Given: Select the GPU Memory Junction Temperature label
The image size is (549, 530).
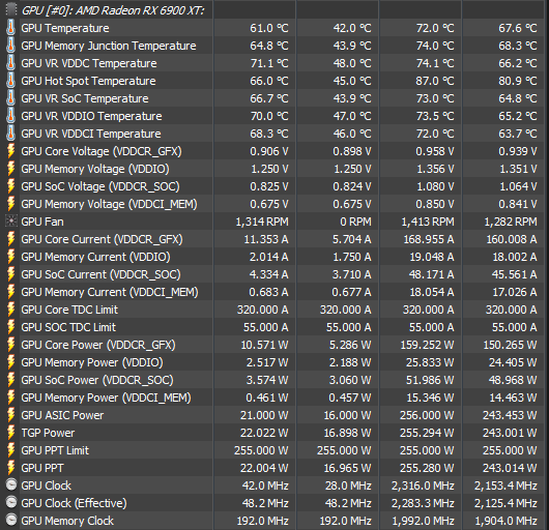Looking at the screenshot, I should [109, 46].
